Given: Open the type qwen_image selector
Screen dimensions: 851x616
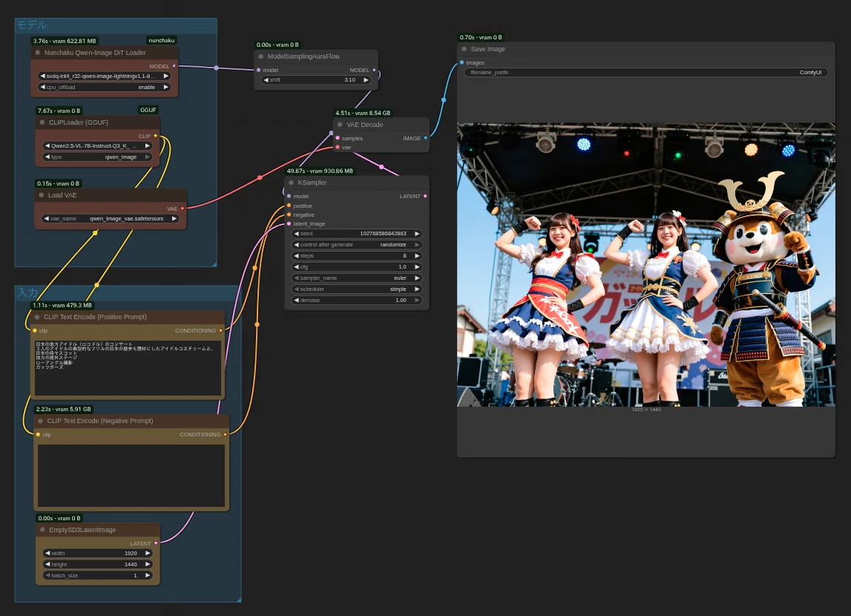Looking at the screenshot, I should (x=97, y=157).
